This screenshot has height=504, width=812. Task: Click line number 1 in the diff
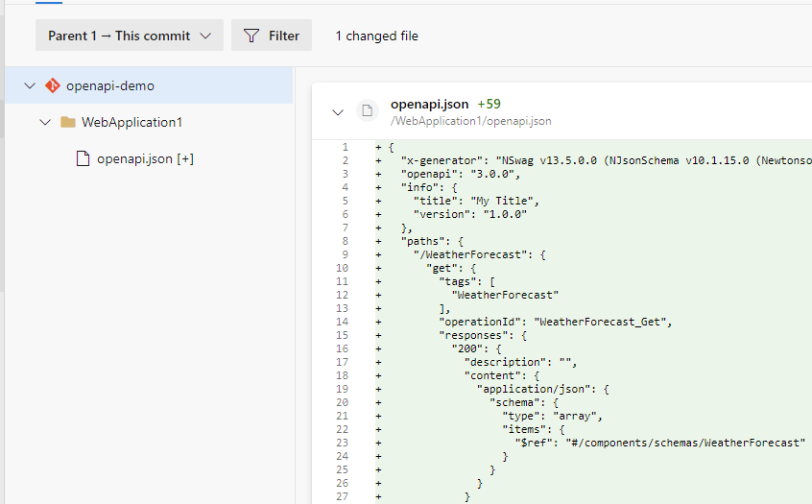pyautogui.click(x=345, y=147)
